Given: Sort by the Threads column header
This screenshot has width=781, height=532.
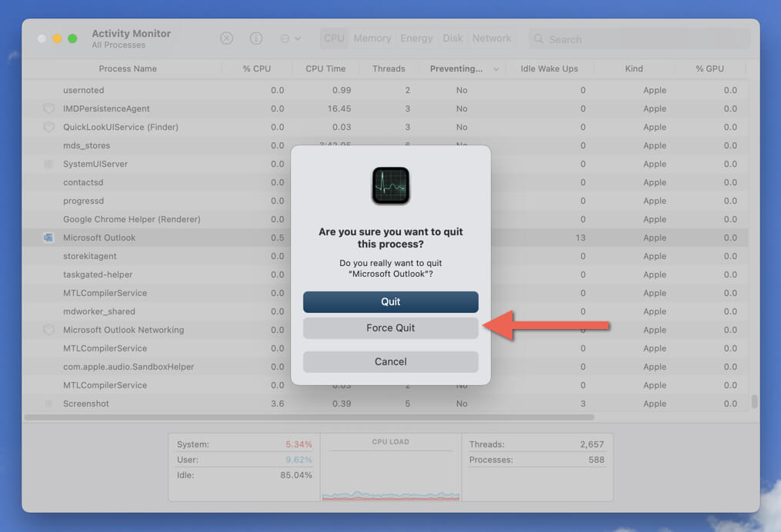Looking at the screenshot, I should [x=389, y=68].
